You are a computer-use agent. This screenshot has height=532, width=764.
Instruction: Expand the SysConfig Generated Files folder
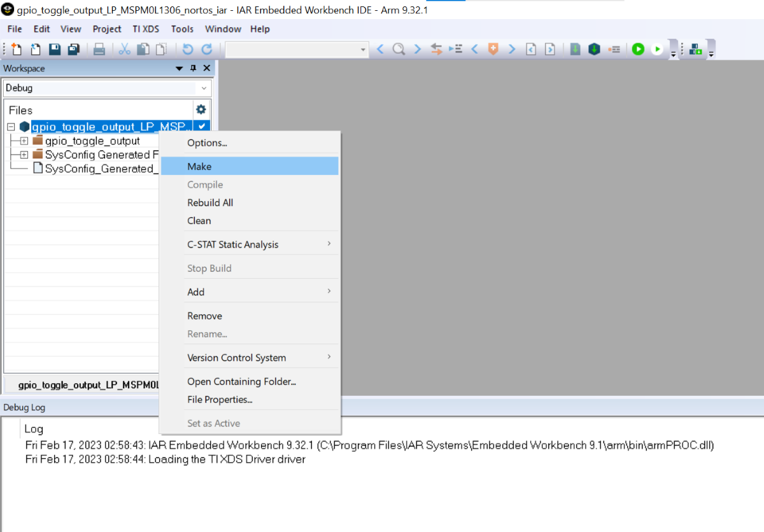(24, 155)
